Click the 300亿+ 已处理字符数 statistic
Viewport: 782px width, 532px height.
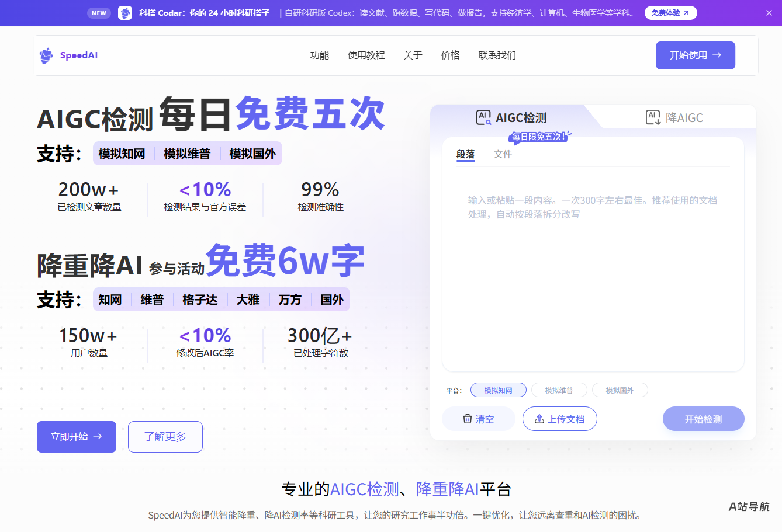tap(321, 342)
